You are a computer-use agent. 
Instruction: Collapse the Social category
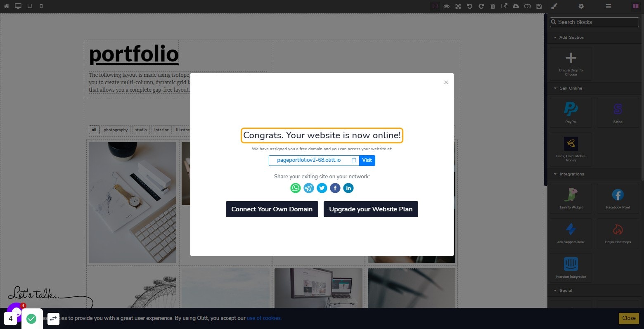(x=594, y=291)
